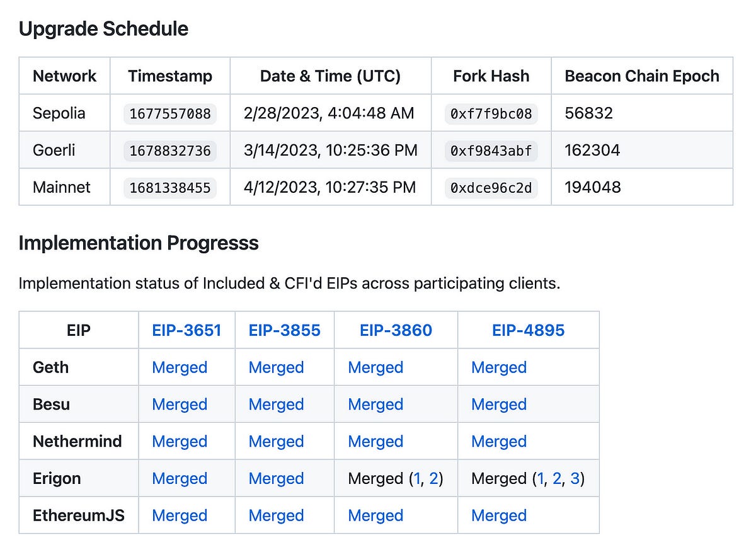Open Besu's Merged link for EIP-3855
The image size is (756, 552).
276,405
